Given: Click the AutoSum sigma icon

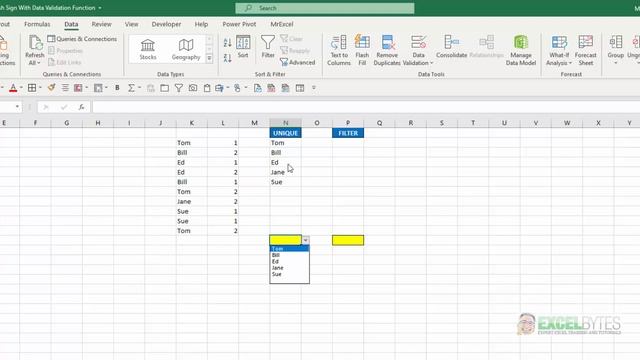Looking at the screenshot, I should [131, 88].
